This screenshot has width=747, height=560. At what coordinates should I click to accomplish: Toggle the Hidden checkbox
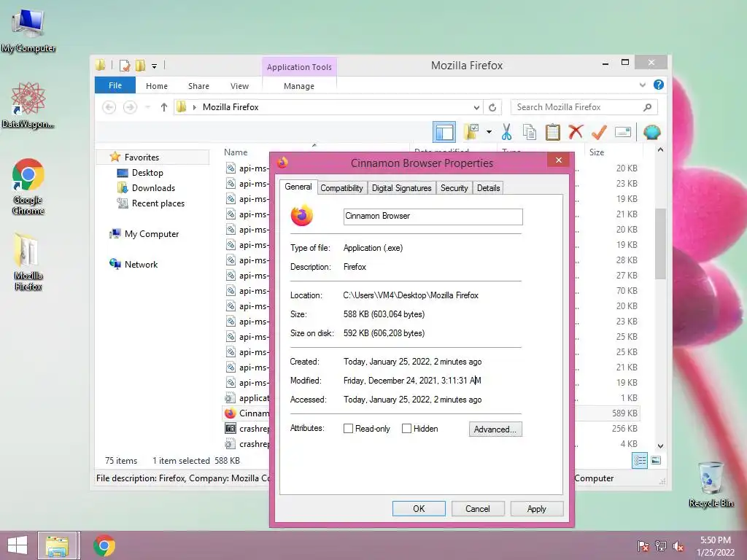click(406, 429)
